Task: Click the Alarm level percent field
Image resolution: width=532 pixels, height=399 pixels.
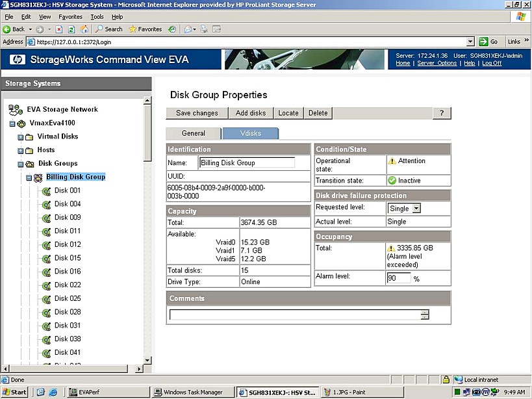Action: [x=399, y=278]
